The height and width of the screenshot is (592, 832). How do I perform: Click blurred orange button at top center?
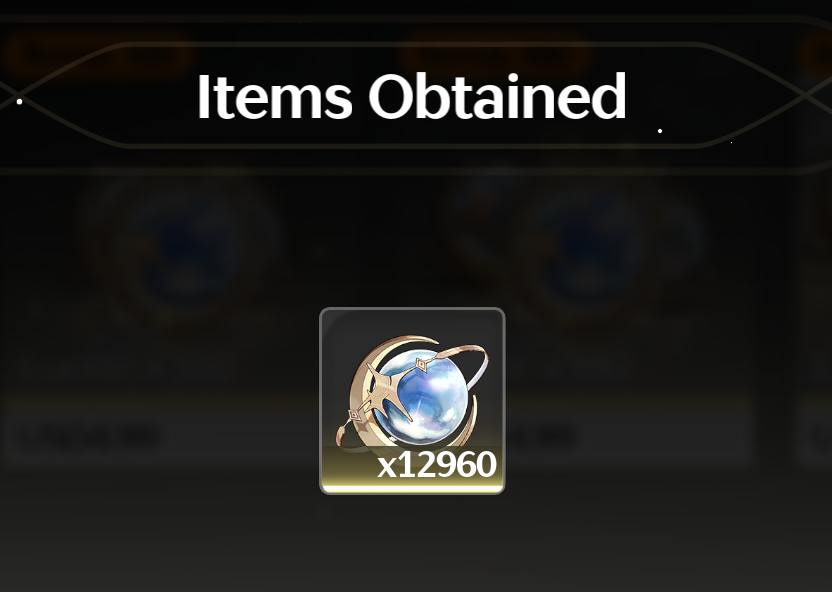click(496, 53)
